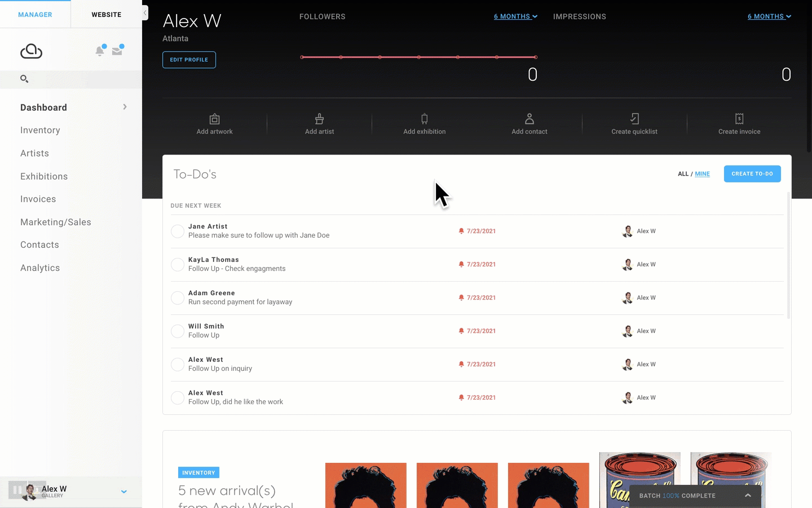Open the notifications bell icon
812x508 pixels.
pyautogui.click(x=100, y=51)
